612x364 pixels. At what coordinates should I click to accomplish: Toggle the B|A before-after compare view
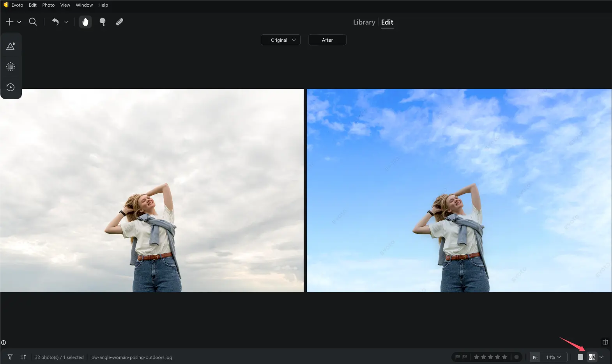592,357
